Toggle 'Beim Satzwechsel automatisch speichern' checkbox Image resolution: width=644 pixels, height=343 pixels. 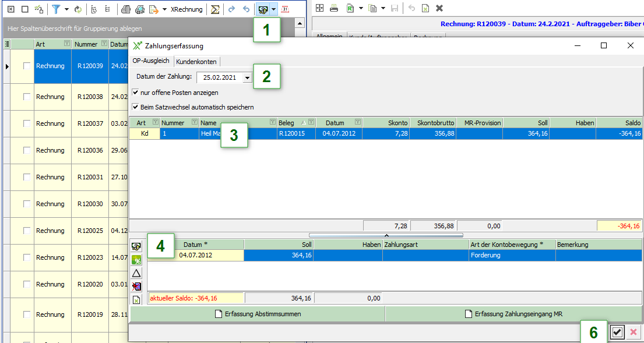pos(136,107)
